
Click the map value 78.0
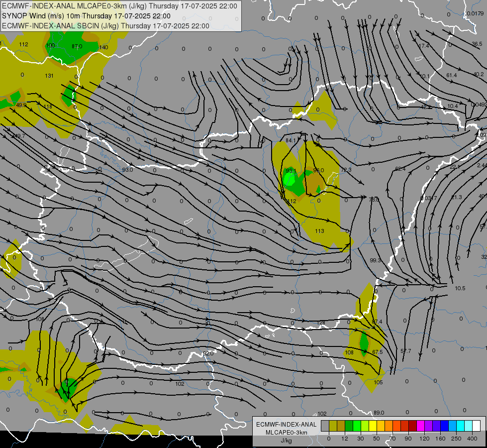[x=374, y=200]
